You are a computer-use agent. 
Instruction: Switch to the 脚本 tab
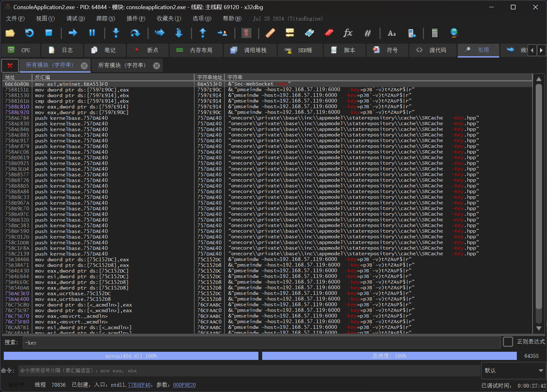pyautogui.click(x=345, y=50)
